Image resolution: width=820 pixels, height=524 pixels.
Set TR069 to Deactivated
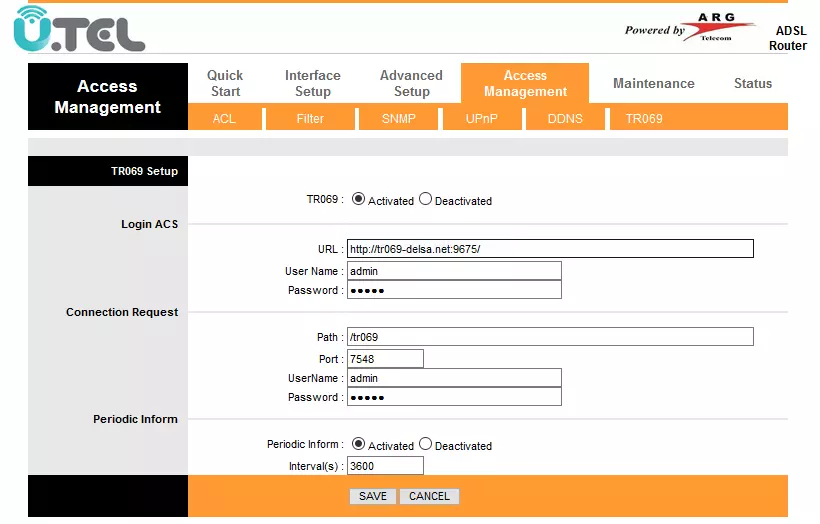(425, 199)
